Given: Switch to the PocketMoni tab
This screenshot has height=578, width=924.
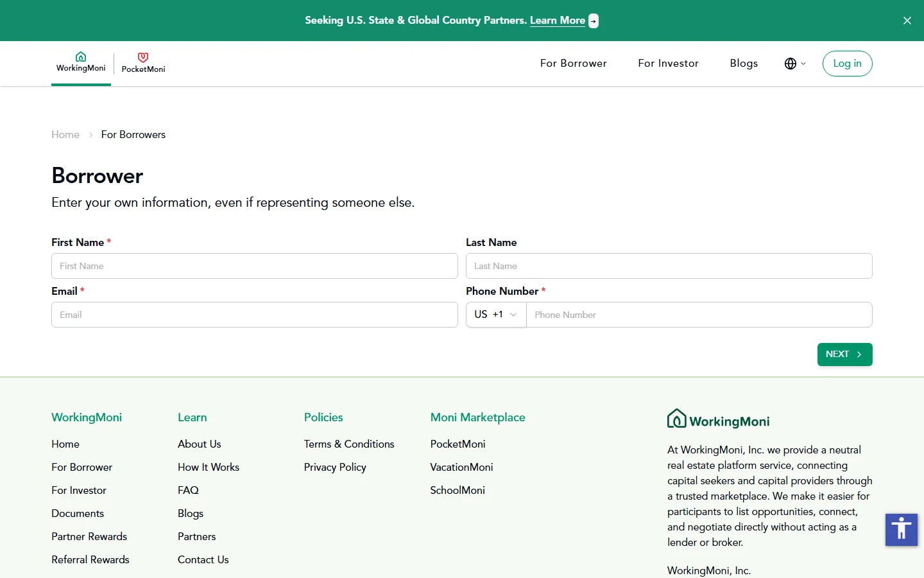Looking at the screenshot, I should pyautogui.click(x=143, y=63).
